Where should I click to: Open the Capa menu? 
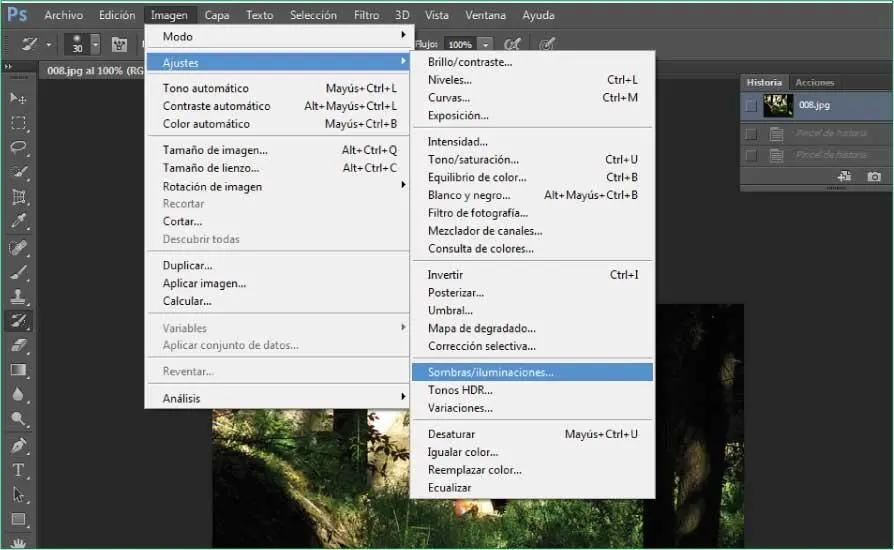coord(217,15)
